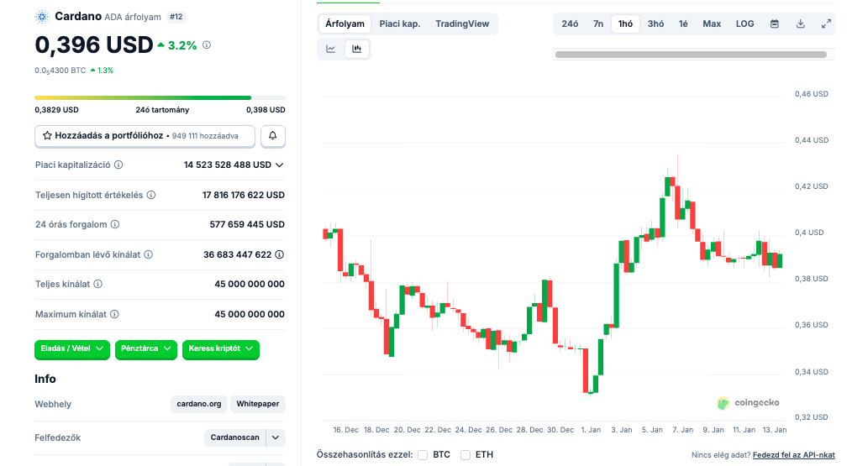This screenshot has height=466, width=868.
Task: Click info icon beside Piaci kapitalizáció
Action: [x=118, y=165]
